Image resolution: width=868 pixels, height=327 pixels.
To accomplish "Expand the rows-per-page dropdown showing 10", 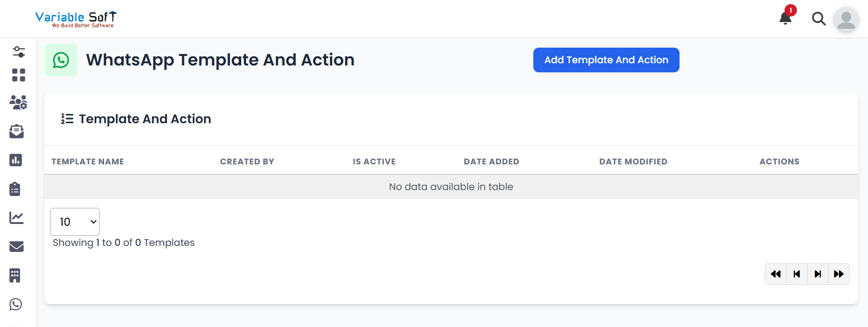I will [75, 222].
